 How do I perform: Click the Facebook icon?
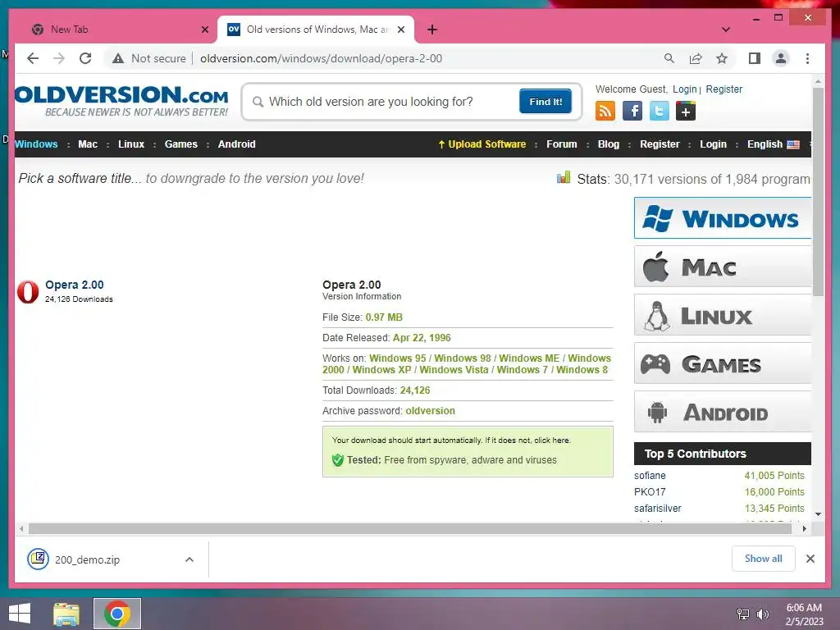(x=632, y=111)
